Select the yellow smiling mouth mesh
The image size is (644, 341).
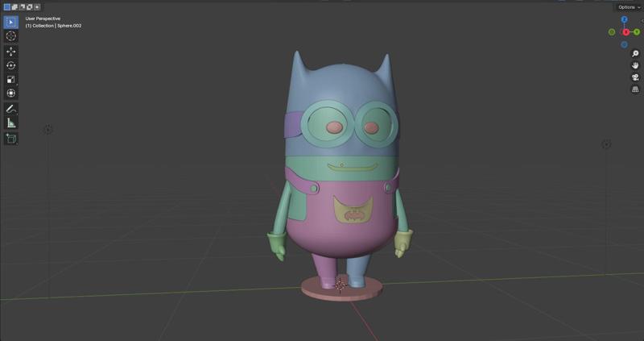coord(353,167)
